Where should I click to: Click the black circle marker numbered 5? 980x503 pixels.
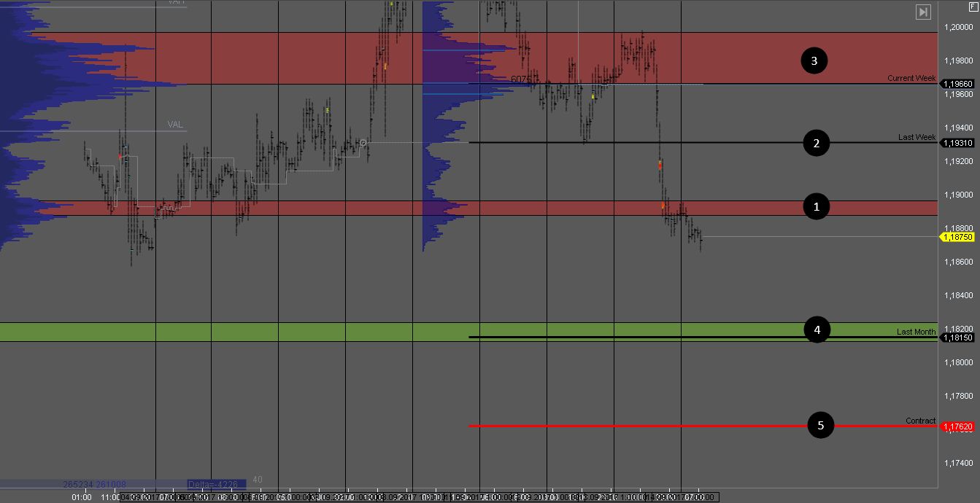pyautogui.click(x=820, y=425)
